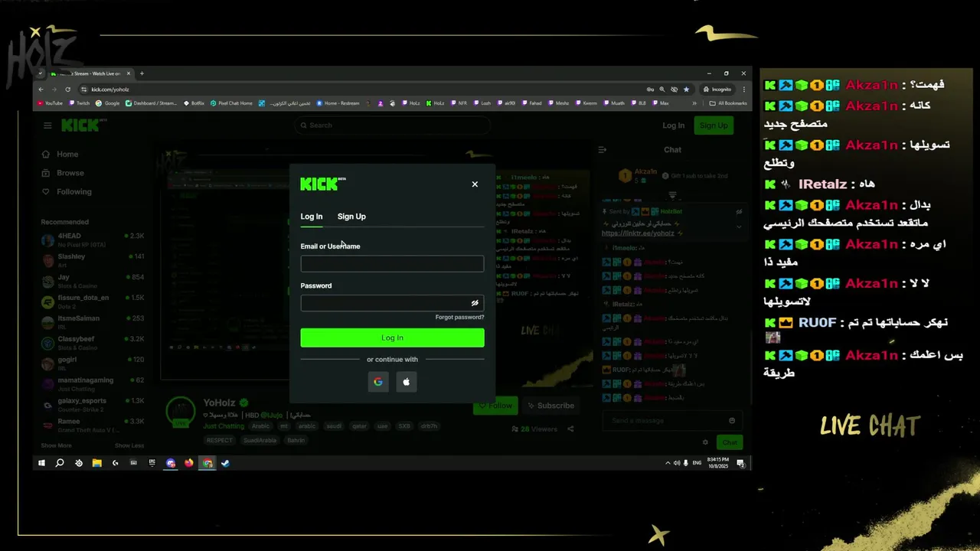
Task: Open chat settings gear icon
Action: click(705, 442)
